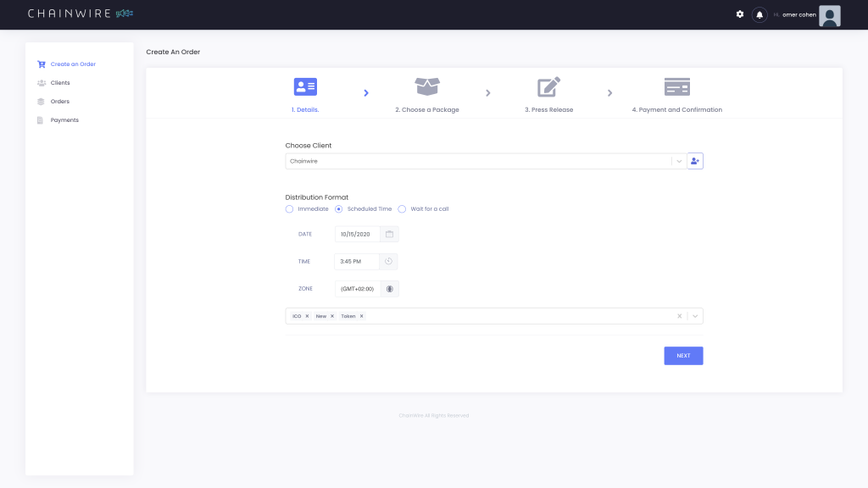The height and width of the screenshot is (488, 868).
Task: Select the Immediate distribution option
Action: pyautogui.click(x=290, y=208)
